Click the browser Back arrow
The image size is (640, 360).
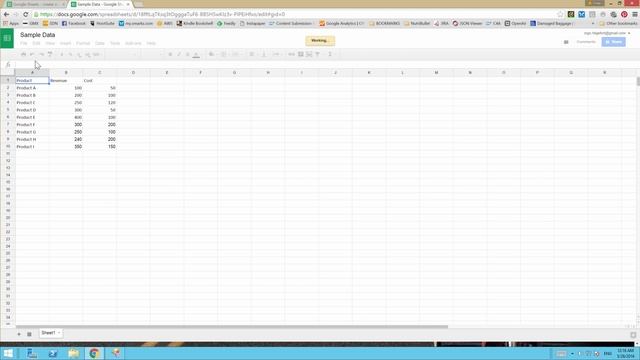pyautogui.click(x=6, y=14)
